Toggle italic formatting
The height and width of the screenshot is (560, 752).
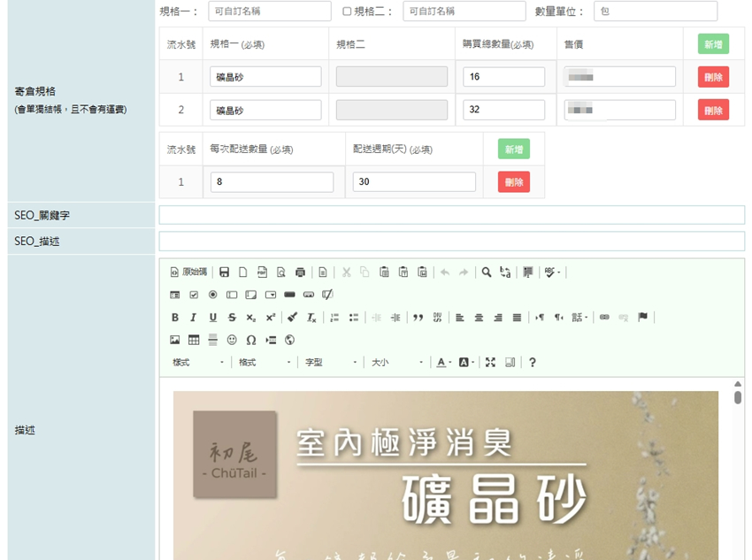tap(194, 318)
